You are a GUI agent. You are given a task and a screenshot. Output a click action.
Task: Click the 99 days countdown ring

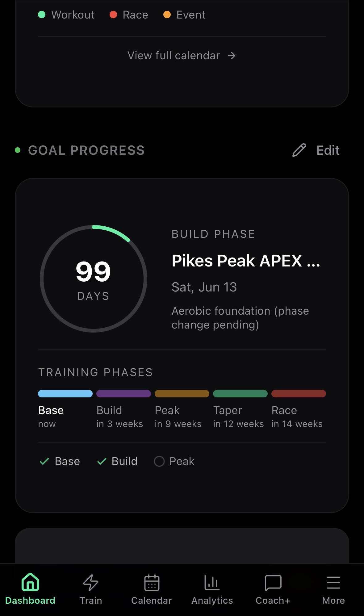93,279
